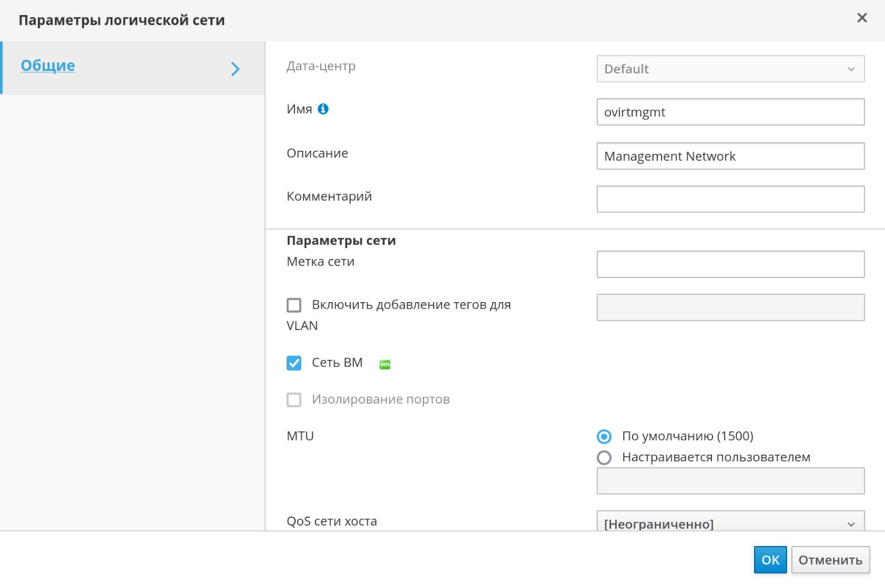Enable VLAN tagging checkbox
Viewport: 885px width, 588px height.
coord(294,305)
